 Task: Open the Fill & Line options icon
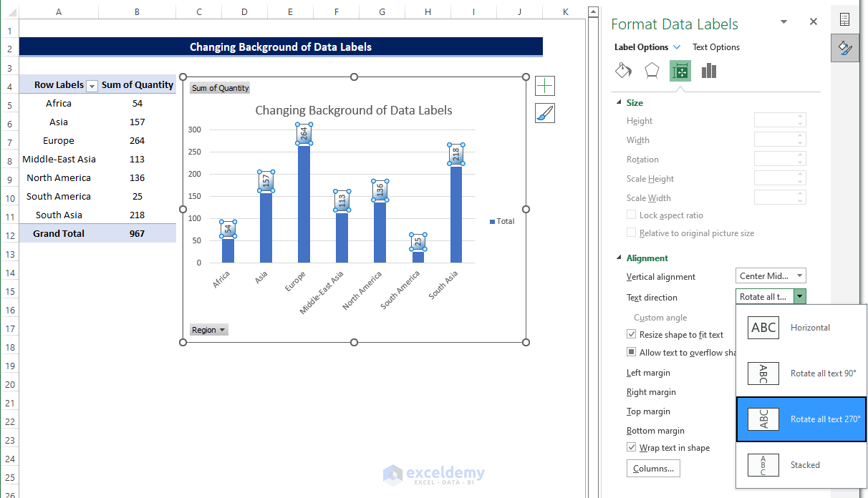(x=623, y=70)
